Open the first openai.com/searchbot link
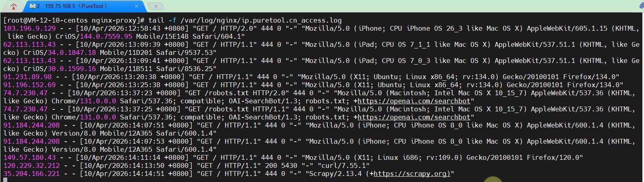This screenshot has width=644, height=182. point(414,101)
